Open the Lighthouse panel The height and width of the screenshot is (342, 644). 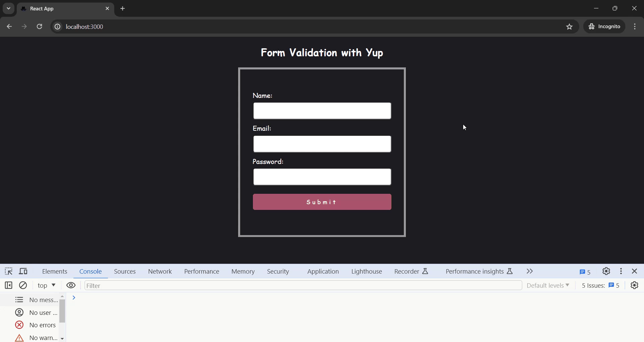click(x=367, y=272)
